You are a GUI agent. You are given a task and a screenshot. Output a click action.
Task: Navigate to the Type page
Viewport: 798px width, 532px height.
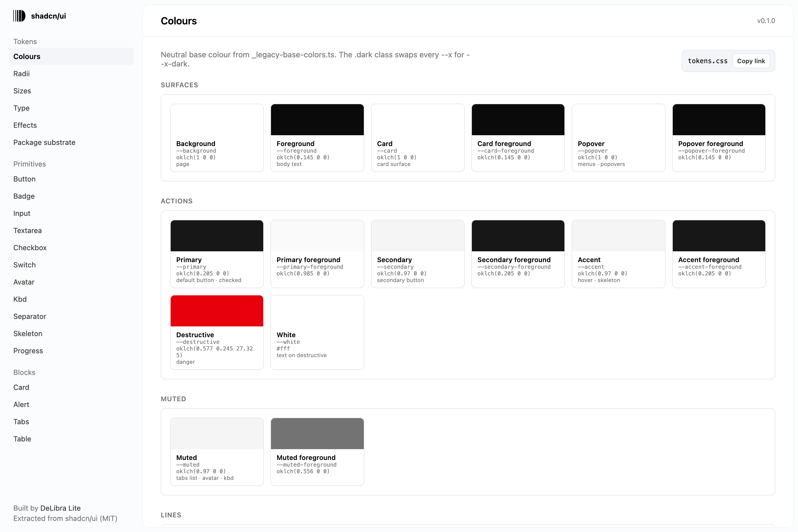tap(71, 108)
